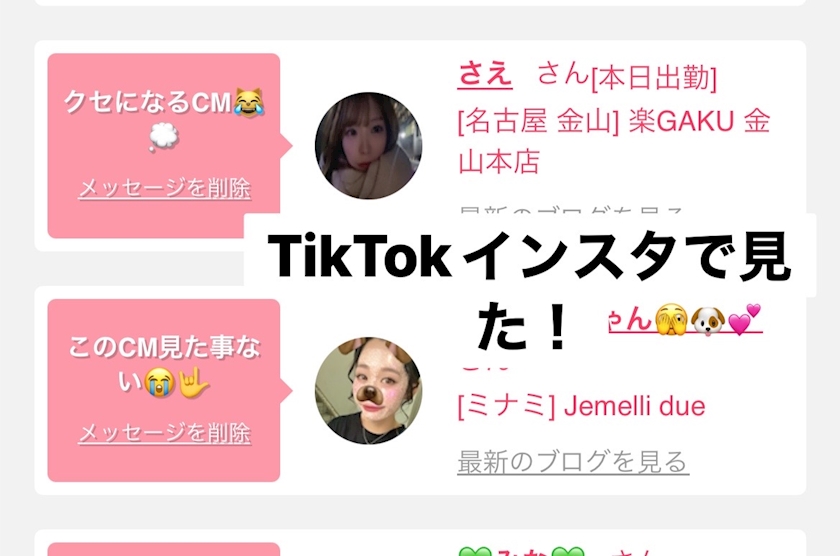Delete the クセになるCM message
This screenshot has width=840, height=556.
pyautogui.click(x=164, y=189)
